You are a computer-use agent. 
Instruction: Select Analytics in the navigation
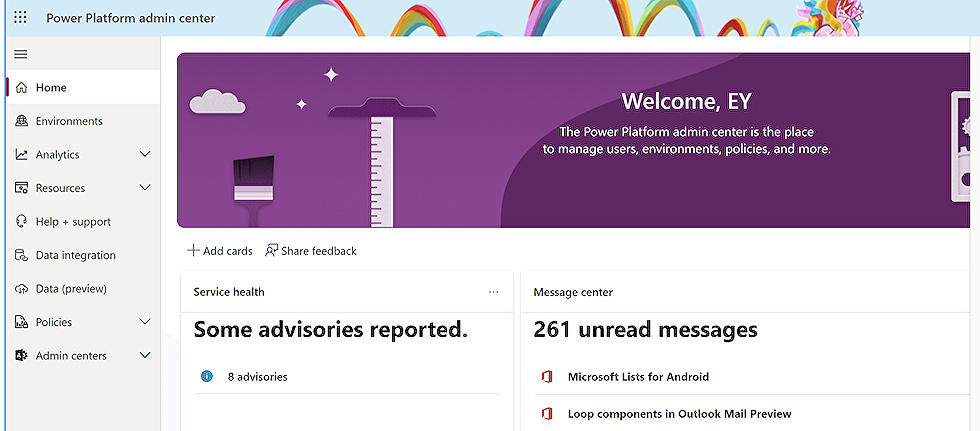(82, 154)
